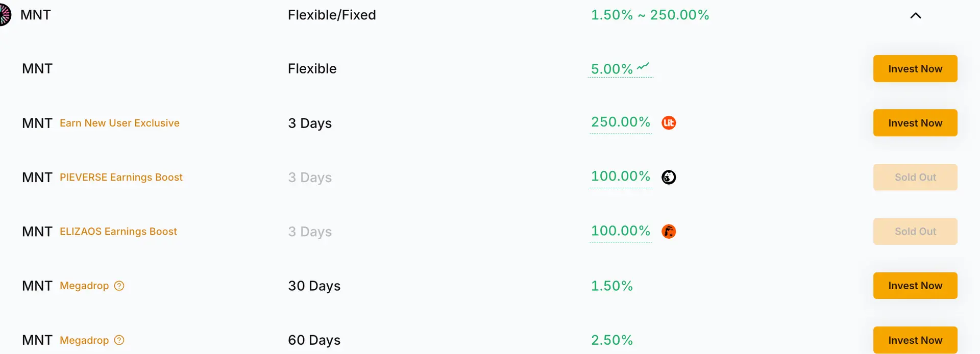Click the Sold Out button on ELIZAOS row

click(915, 231)
